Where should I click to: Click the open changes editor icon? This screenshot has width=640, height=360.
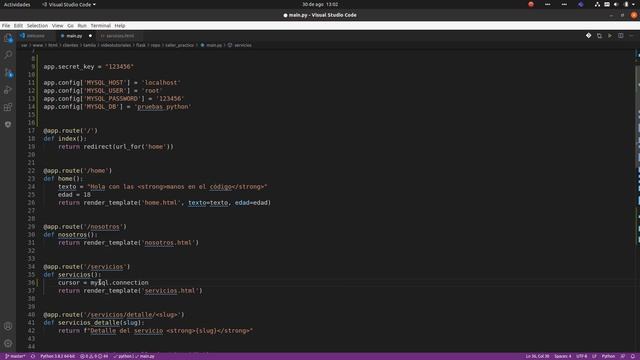599,36
